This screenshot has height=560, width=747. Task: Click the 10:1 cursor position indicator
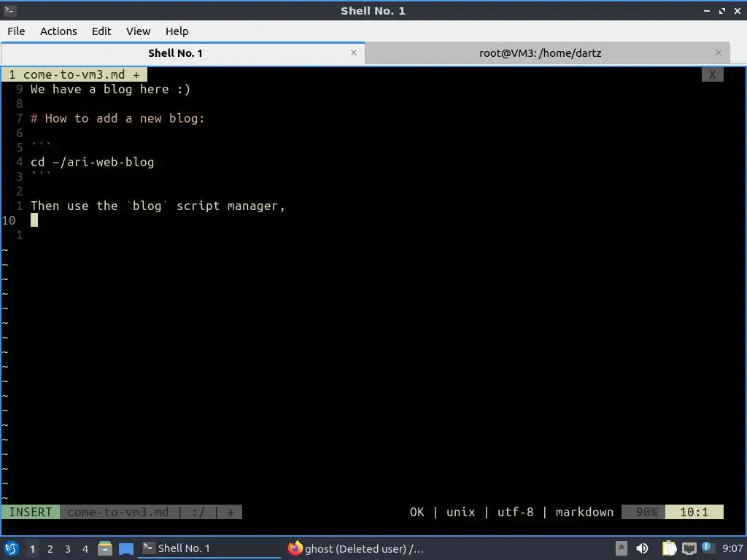coord(694,512)
